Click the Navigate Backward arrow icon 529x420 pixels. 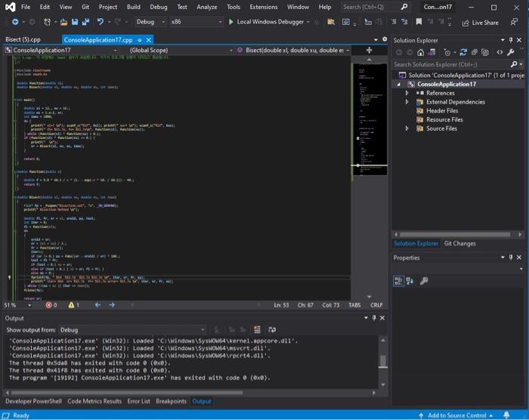click(x=15, y=22)
